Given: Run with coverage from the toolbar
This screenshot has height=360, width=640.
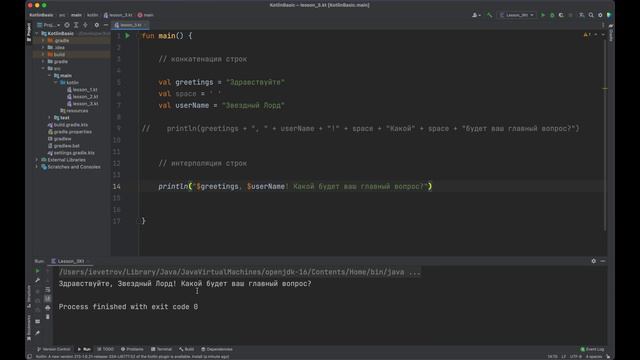Looking at the screenshot, I should (x=561, y=15).
